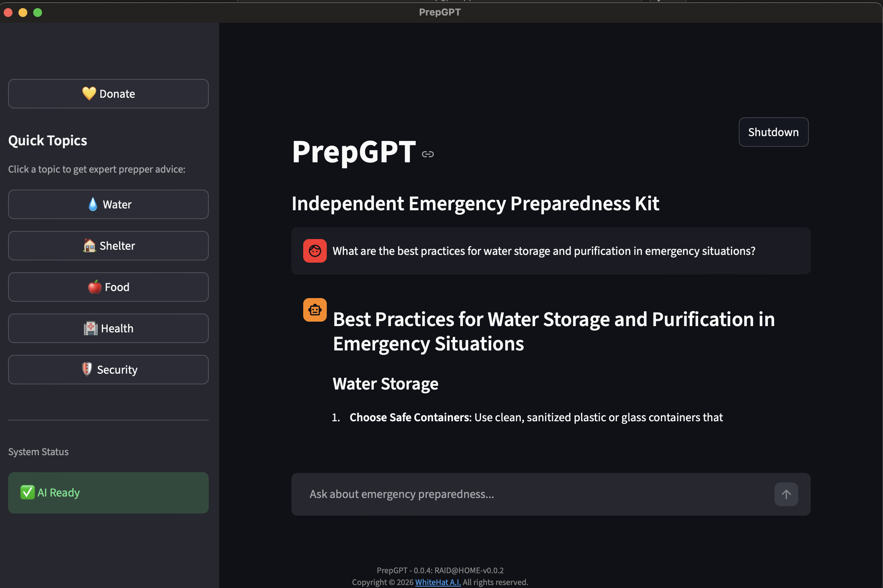
Task: Click the green AI Ready checkmark
Action: (x=27, y=492)
